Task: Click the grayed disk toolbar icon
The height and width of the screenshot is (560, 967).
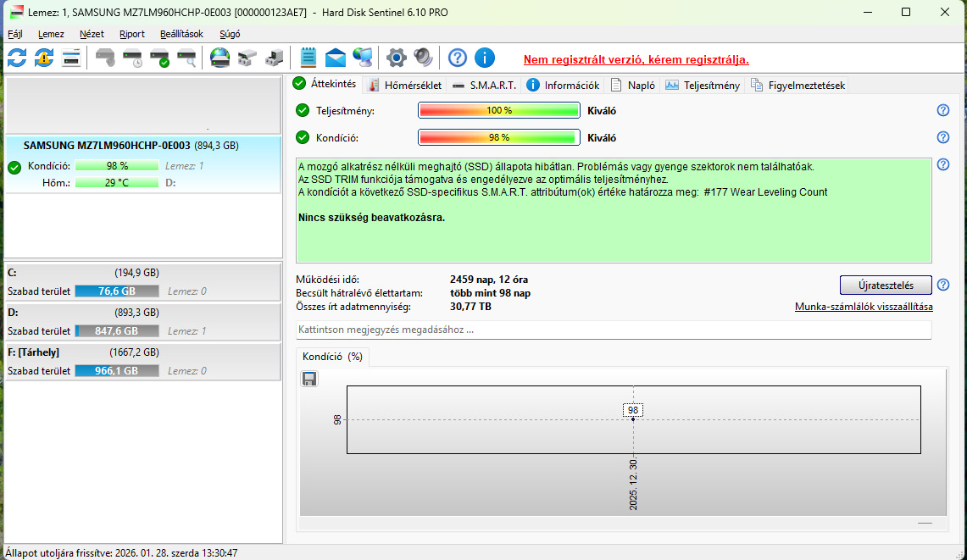Action: (105, 58)
